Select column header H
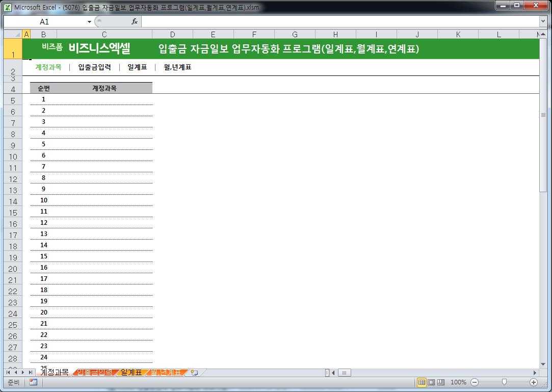 click(335, 34)
